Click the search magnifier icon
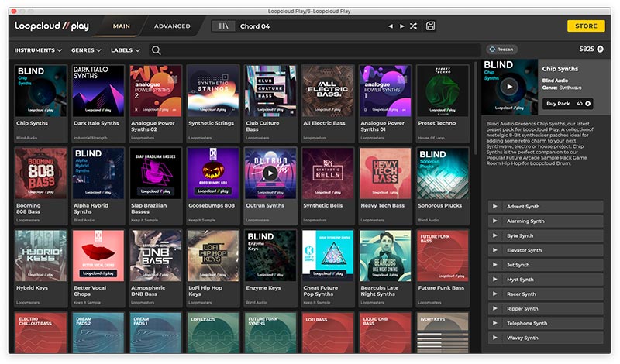 pos(157,50)
